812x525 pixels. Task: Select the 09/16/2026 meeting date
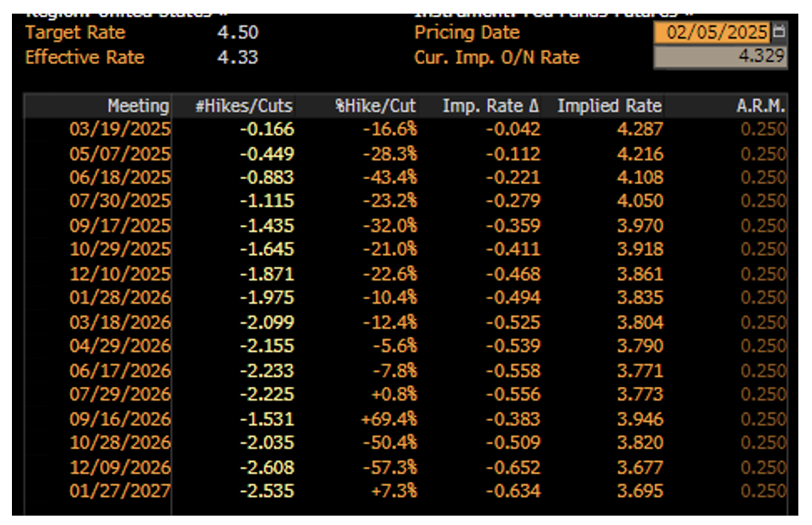pos(119,419)
